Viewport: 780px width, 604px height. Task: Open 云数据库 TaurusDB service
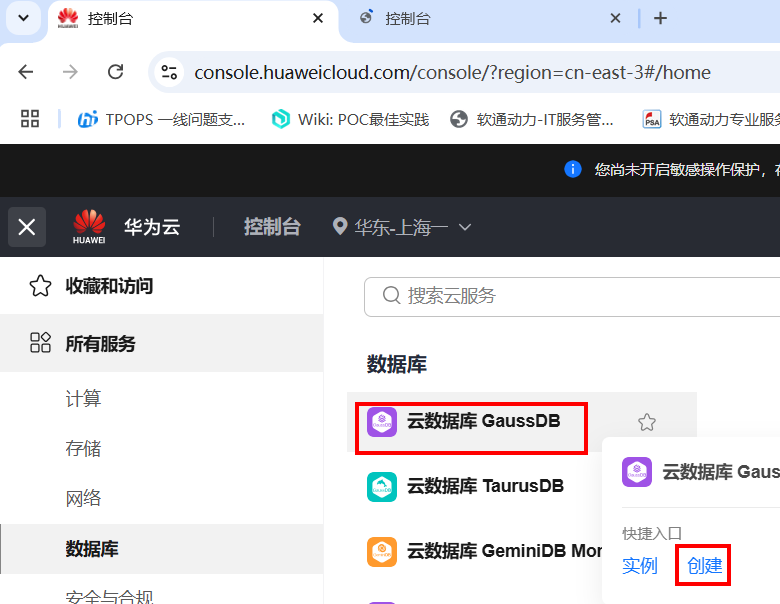click(486, 486)
